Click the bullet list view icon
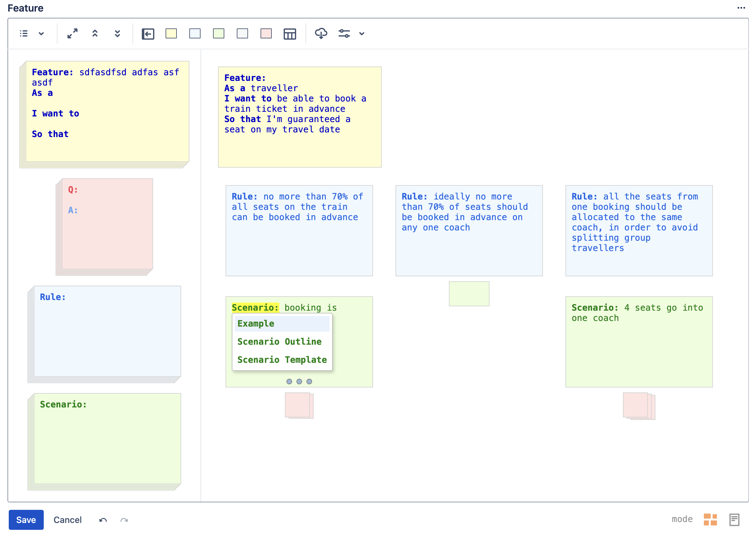The height and width of the screenshot is (537, 756). (x=24, y=33)
